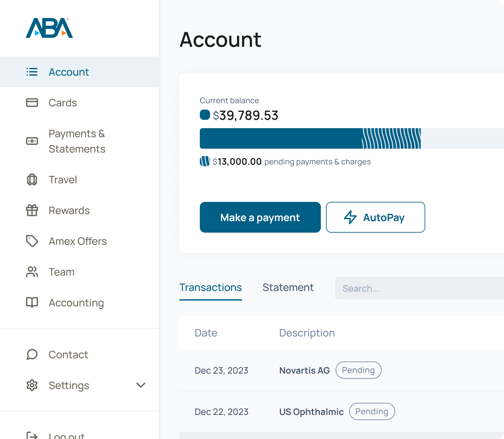504x439 pixels.
Task: Go to Payments & Statements
Action: click(79, 141)
